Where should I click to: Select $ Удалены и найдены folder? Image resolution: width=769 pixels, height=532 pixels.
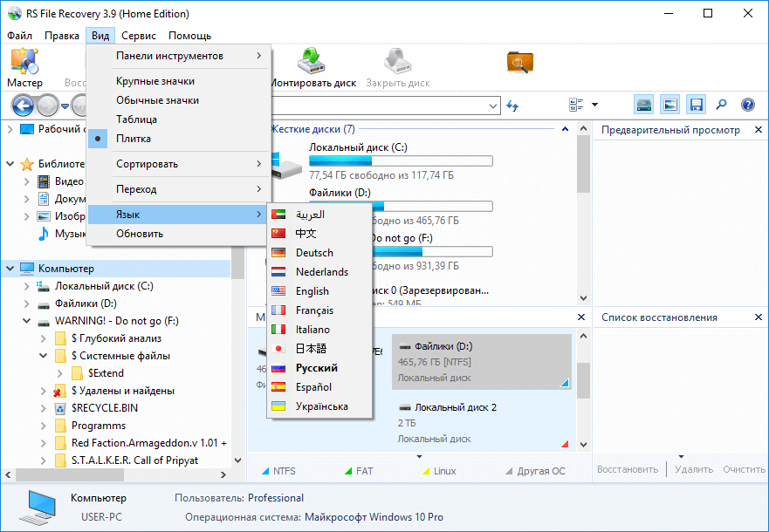coord(122,391)
